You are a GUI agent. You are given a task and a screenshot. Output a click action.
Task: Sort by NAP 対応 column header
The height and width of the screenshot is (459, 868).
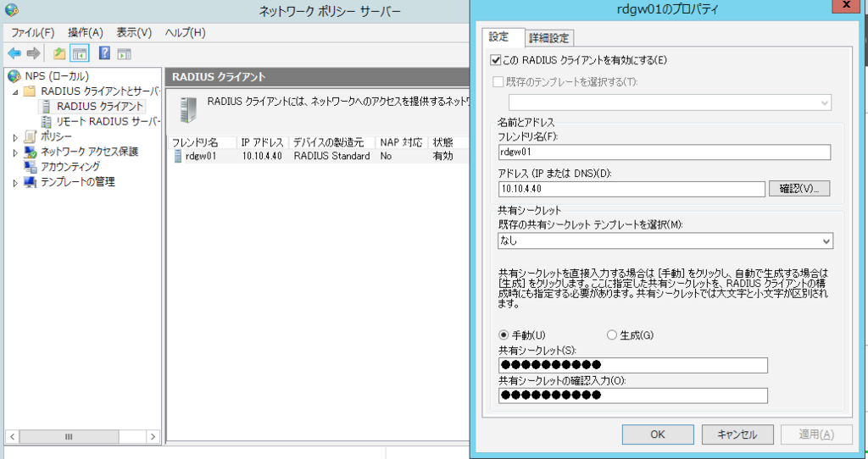[x=402, y=142]
